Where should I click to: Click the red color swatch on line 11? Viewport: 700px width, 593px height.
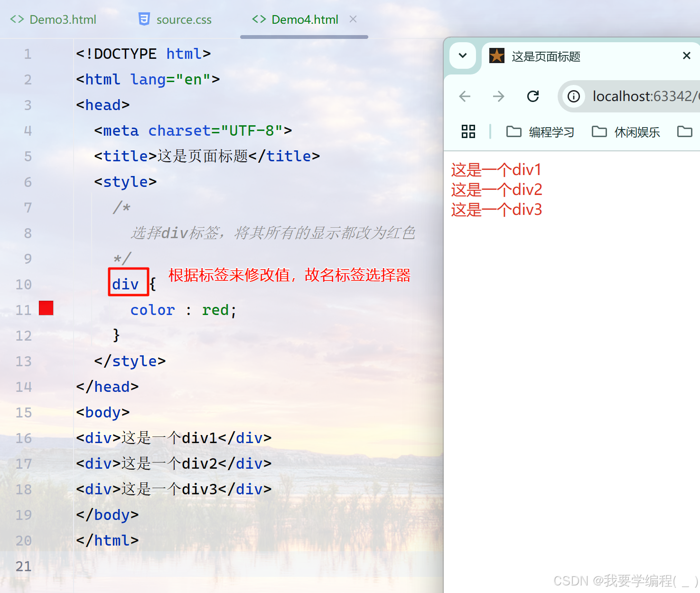pyautogui.click(x=46, y=308)
